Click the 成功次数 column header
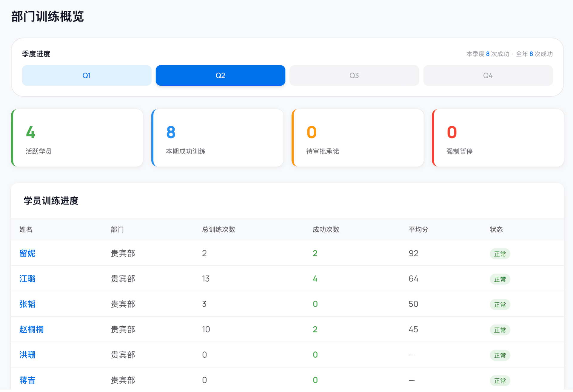The image size is (573, 392). click(326, 230)
